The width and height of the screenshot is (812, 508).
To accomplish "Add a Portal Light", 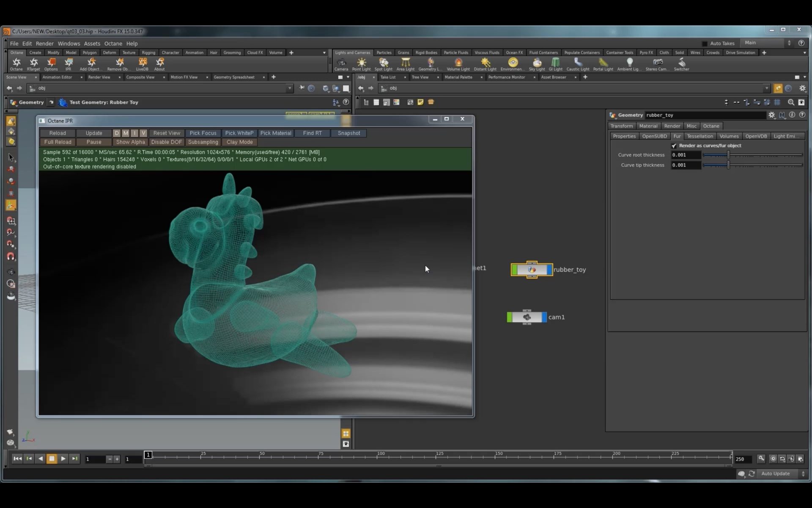I will pos(603,64).
